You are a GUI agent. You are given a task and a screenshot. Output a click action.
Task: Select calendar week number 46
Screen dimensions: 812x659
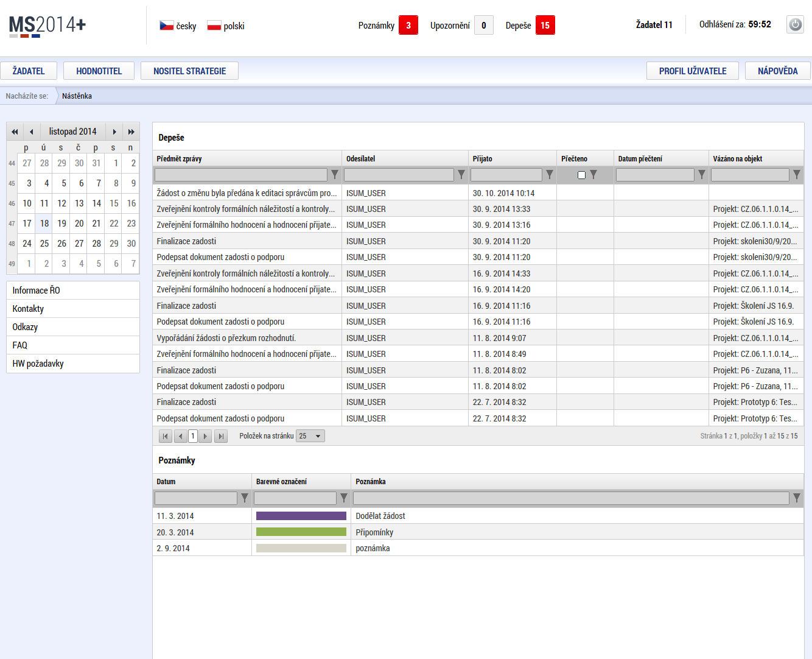[x=12, y=203]
